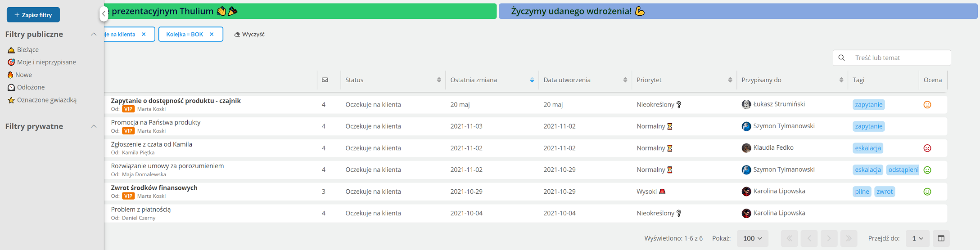This screenshot has height=250, width=980.
Task: Collapse the Filtry prywatne section
Action: click(x=94, y=126)
